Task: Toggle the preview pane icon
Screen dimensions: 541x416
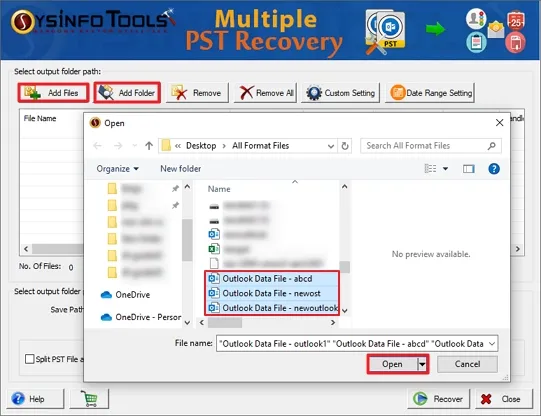Action: click(469, 169)
